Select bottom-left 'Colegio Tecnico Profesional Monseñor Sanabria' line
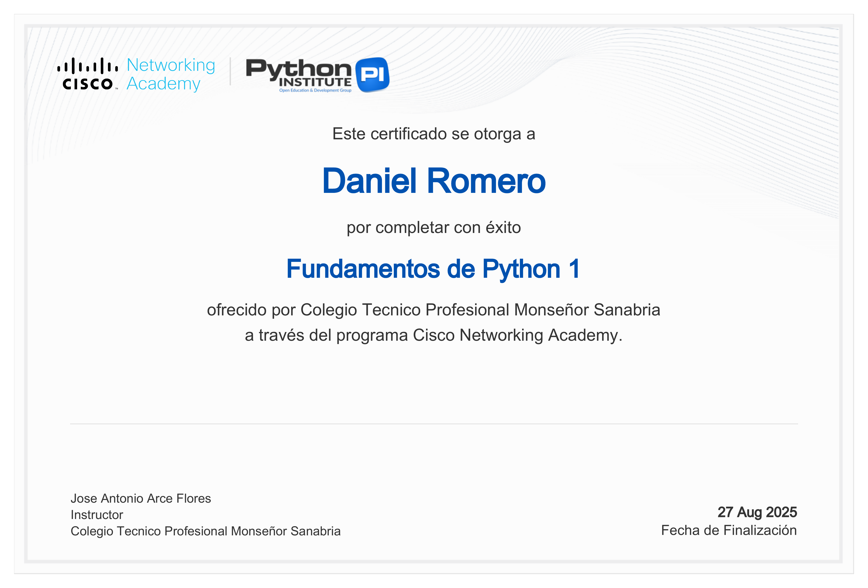This screenshot has width=868, height=588. (205, 531)
